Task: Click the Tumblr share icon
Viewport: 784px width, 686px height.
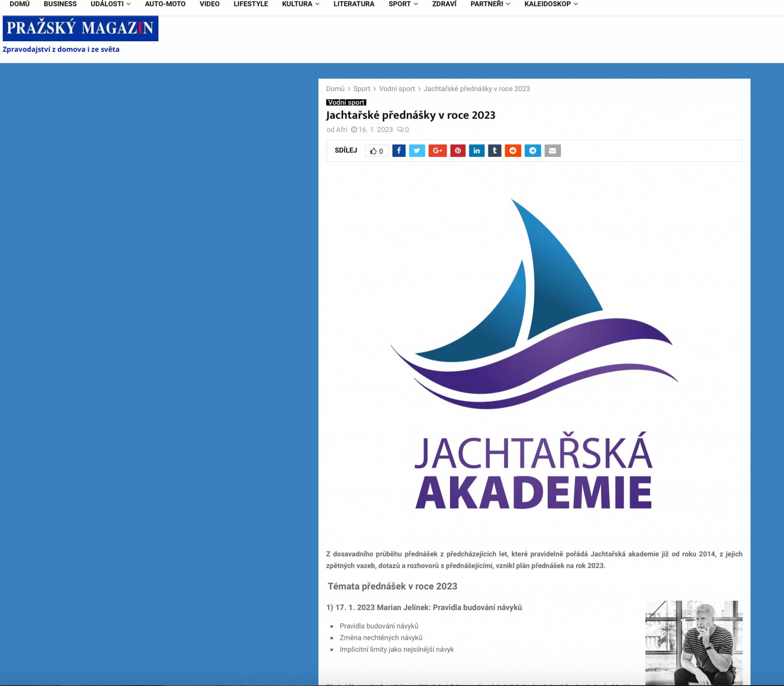Action: click(x=494, y=151)
